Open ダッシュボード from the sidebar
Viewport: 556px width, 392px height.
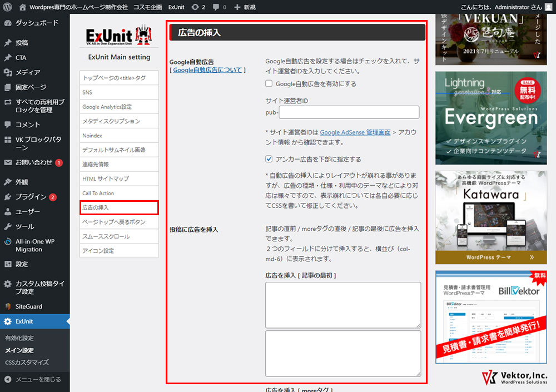36,23
